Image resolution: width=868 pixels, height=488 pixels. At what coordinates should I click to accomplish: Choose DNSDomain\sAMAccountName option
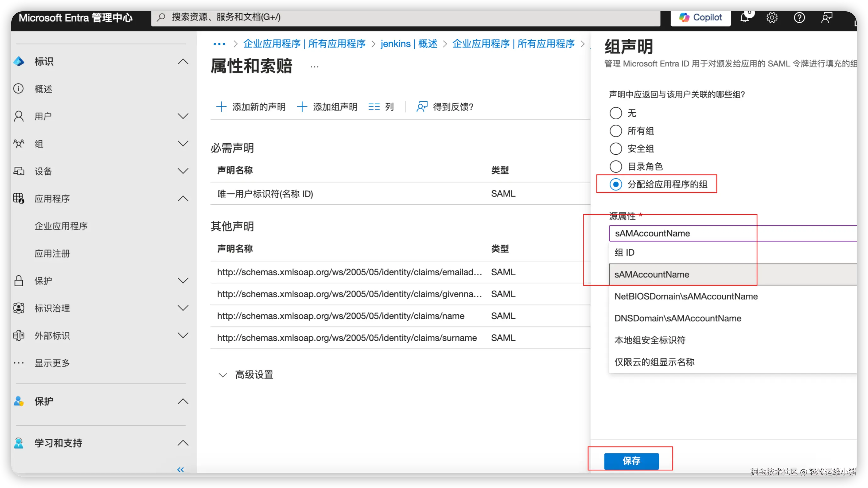(x=678, y=318)
